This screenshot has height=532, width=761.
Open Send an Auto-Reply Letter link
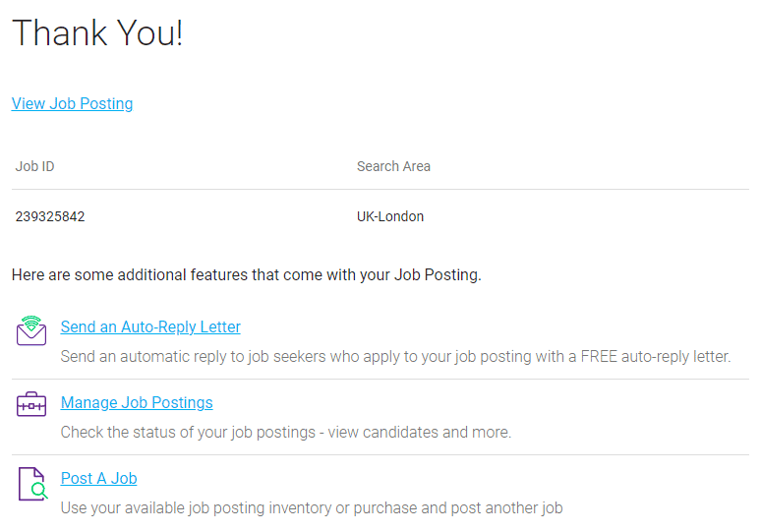(x=150, y=327)
